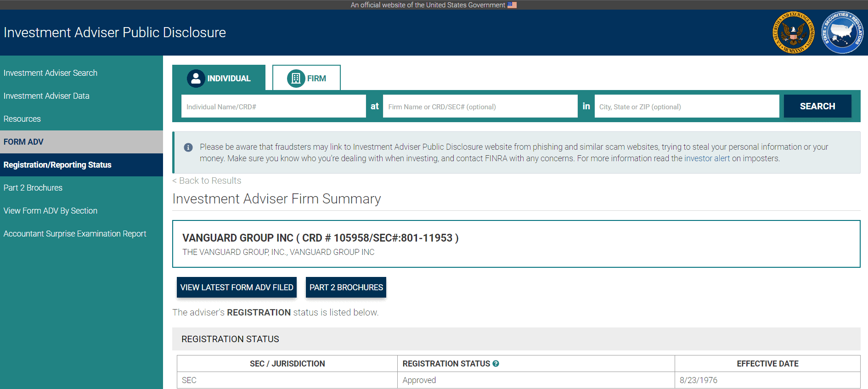Image resolution: width=868 pixels, height=389 pixels.
Task: Click the firm building icon
Action: pos(296,79)
